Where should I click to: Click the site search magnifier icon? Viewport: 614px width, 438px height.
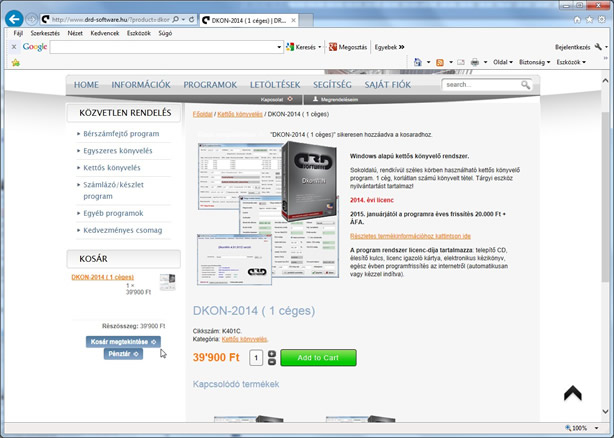tap(526, 85)
